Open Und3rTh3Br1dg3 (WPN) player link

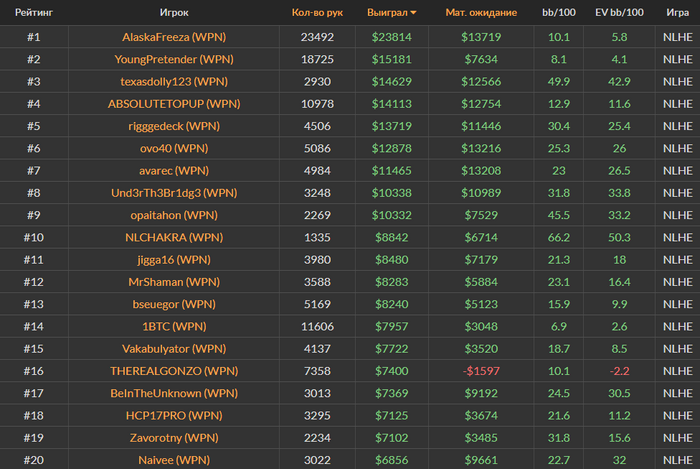tap(174, 193)
